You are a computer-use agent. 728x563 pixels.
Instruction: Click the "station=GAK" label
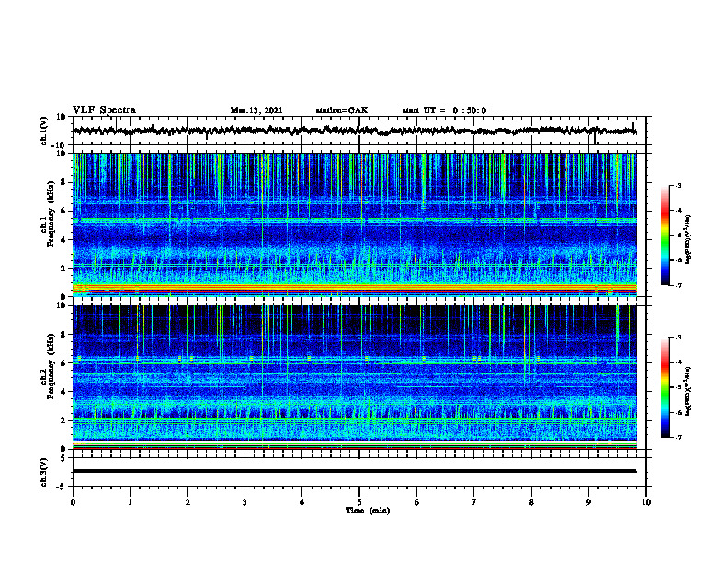tap(342, 110)
